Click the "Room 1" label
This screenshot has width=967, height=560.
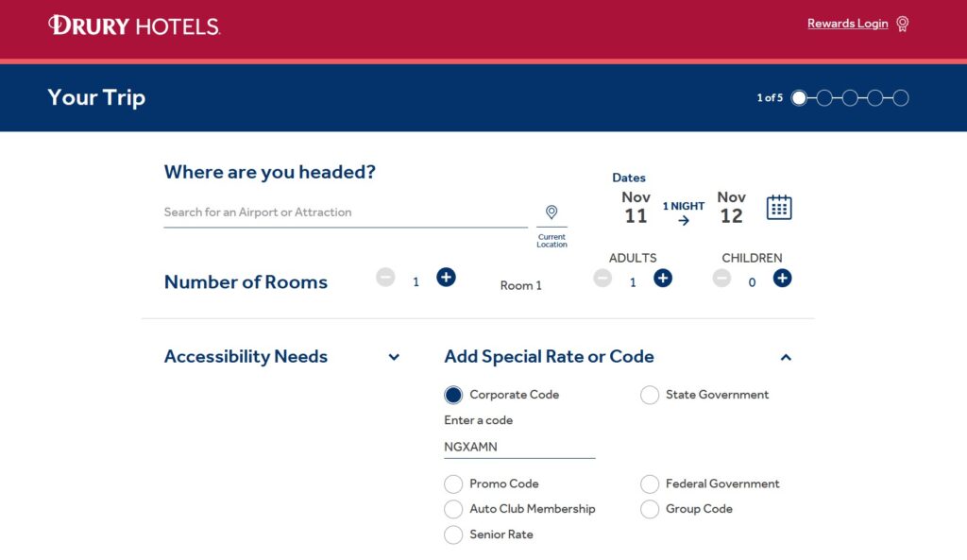coord(520,285)
